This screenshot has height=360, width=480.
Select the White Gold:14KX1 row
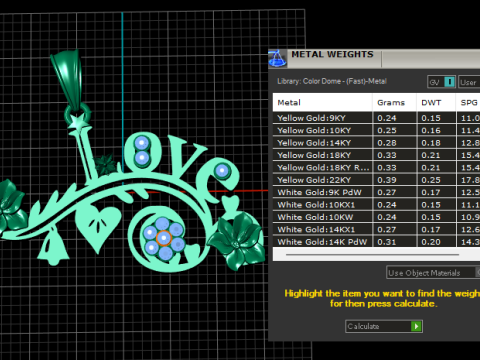(376, 229)
